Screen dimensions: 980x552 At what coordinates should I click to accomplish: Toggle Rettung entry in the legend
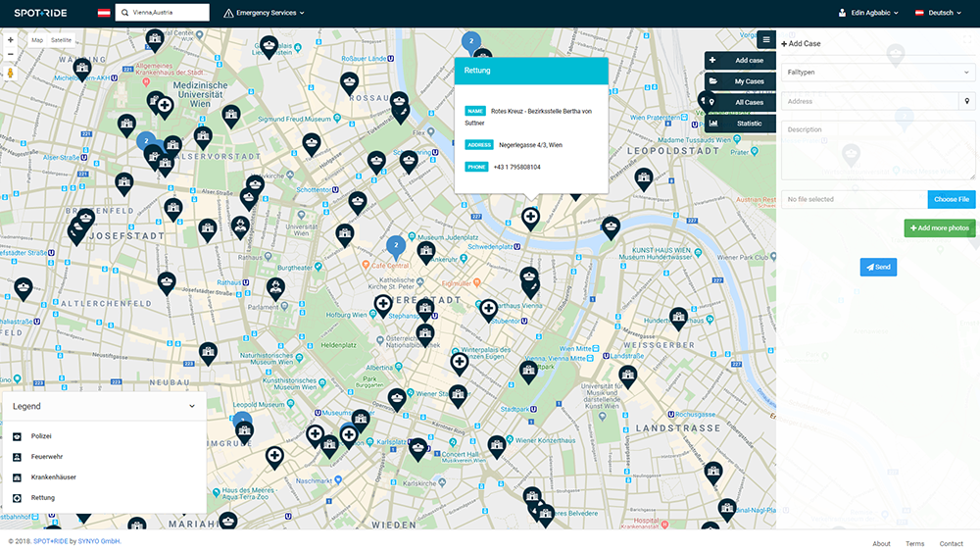pos(42,498)
